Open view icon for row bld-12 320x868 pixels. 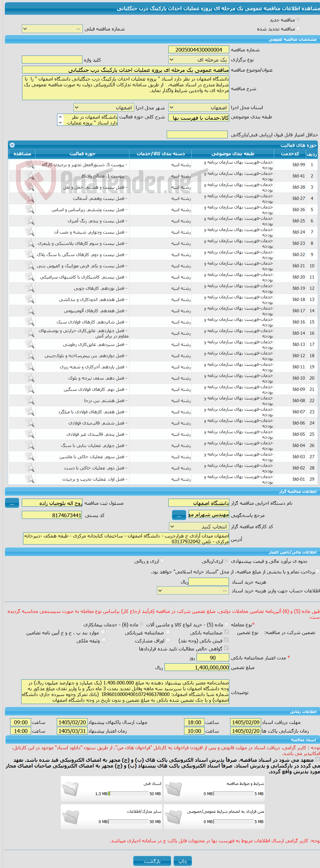click(29, 356)
